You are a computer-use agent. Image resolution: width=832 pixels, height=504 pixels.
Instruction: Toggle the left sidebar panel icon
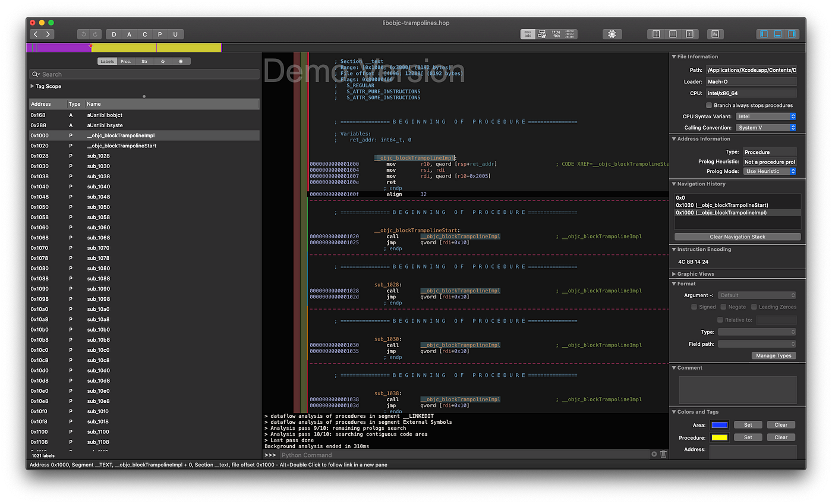(764, 34)
